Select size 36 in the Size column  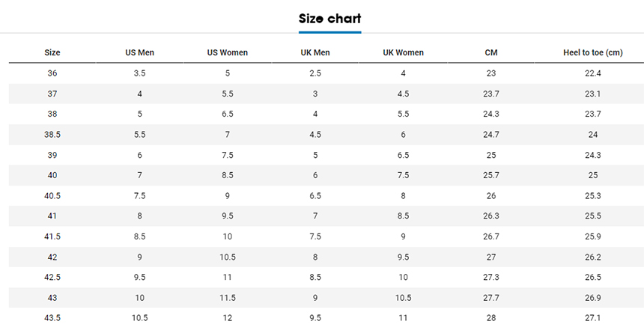52,73
